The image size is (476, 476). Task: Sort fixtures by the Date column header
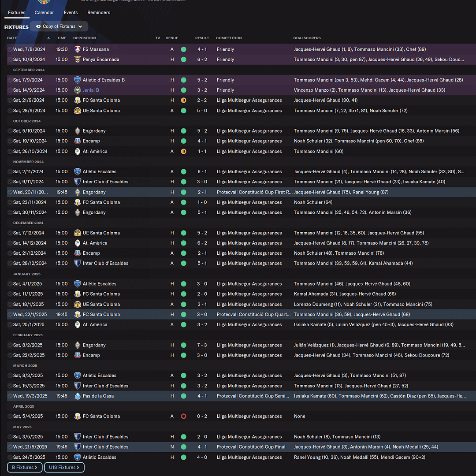click(12, 38)
